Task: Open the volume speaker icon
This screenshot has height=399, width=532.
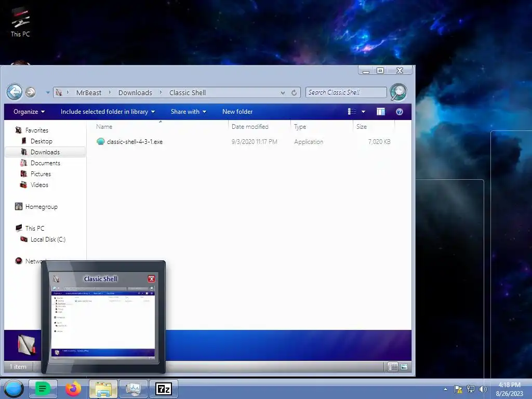Action: click(x=483, y=389)
